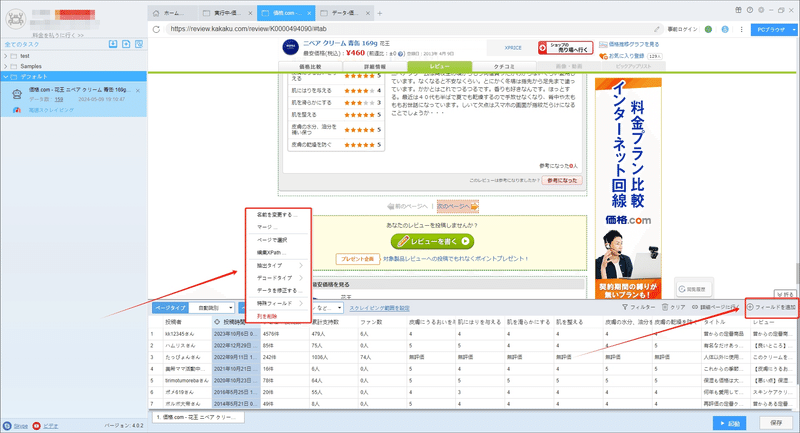The height and width of the screenshot is (433, 800).
Task: Click the blue round icon in top toolbar
Action: 725,29
